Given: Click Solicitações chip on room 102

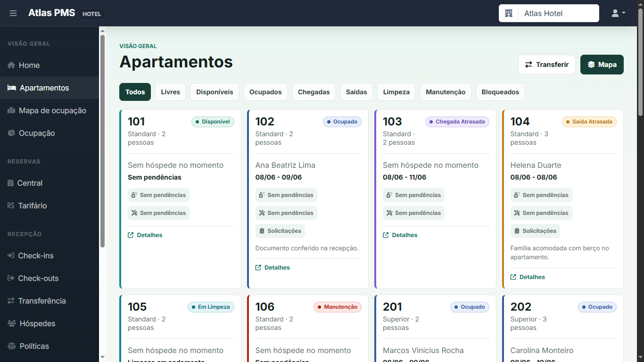Looking at the screenshot, I should 280,231.
